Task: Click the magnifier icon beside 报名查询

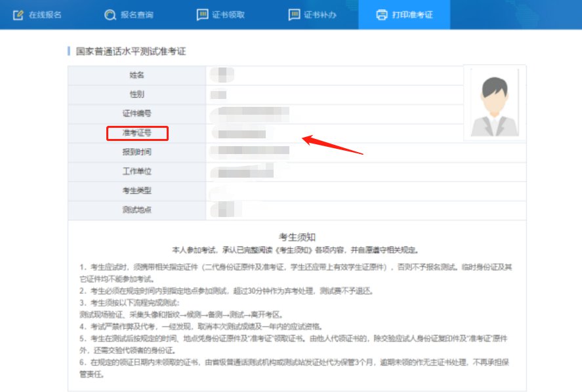Action: (x=110, y=14)
